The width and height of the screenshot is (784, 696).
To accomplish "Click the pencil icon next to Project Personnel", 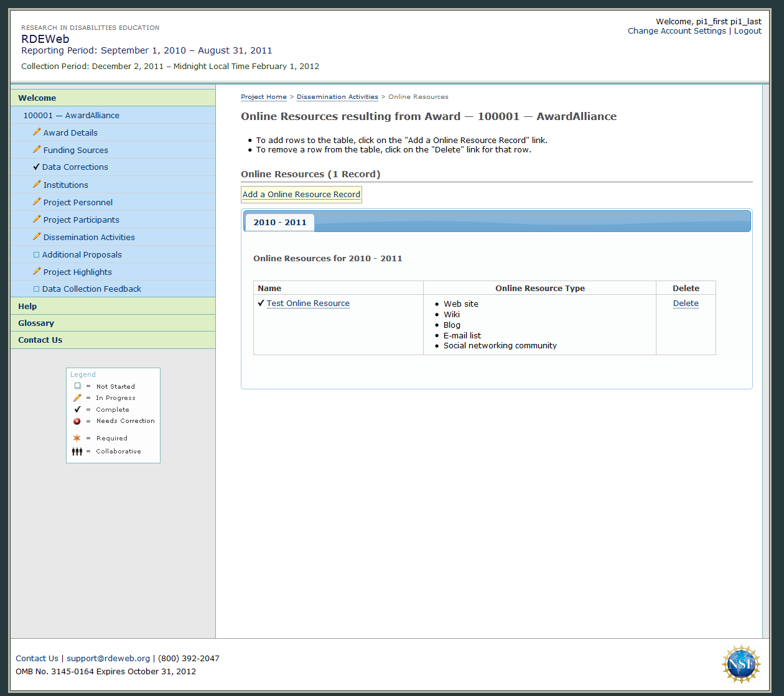I will point(37,202).
